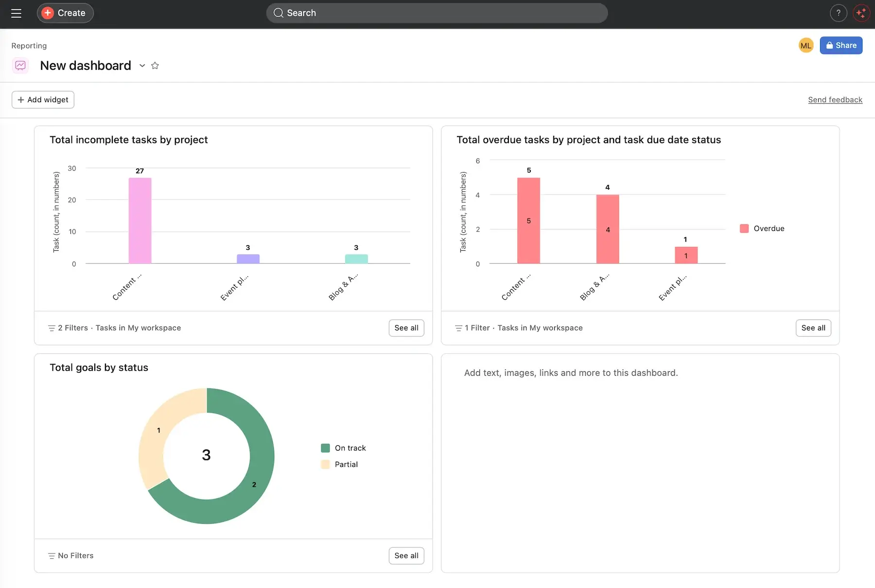Click the Overdue legend color swatch
The width and height of the screenshot is (875, 588).
[744, 228]
